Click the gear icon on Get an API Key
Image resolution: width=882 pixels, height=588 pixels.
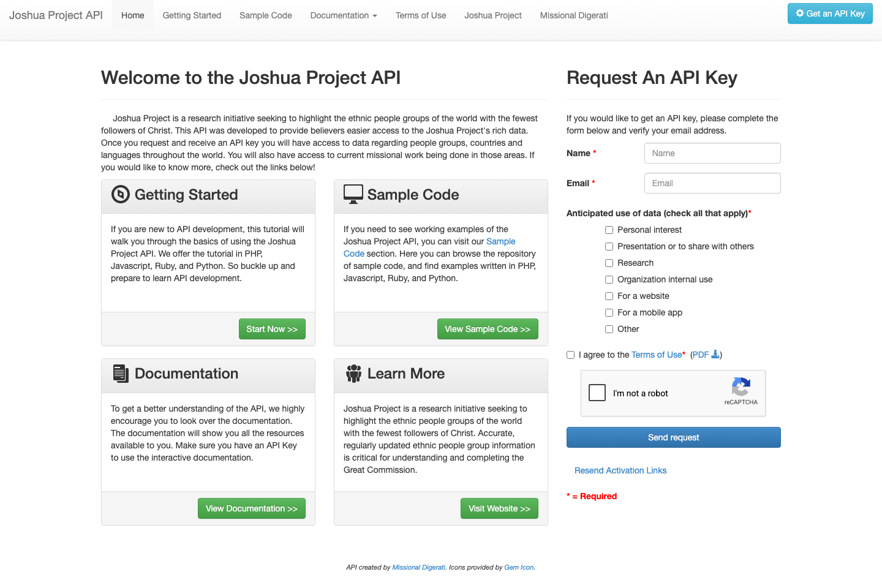click(x=799, y=13)
